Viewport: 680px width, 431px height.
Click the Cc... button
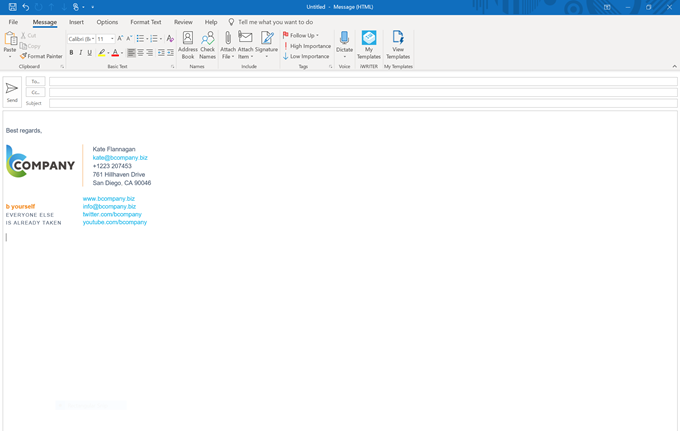[36, 92]
